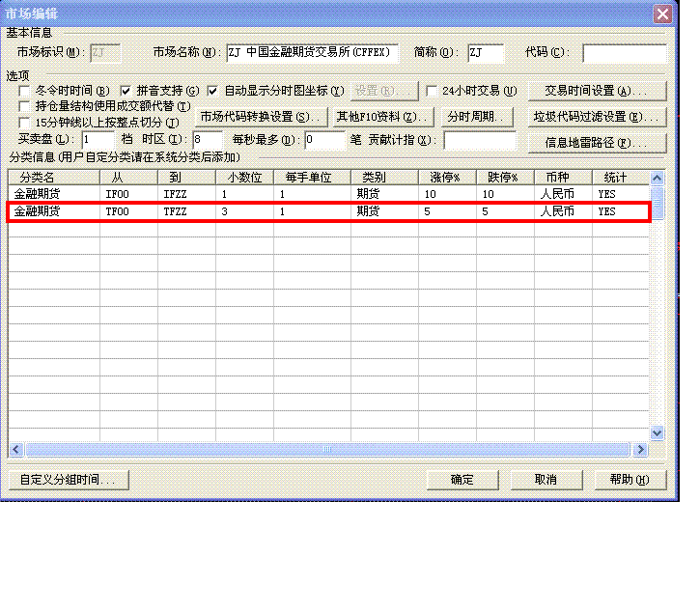Open 垃圾代码过滤设置
This screenshot has height=612, width=700.
pyautogui.click(x=597, y=117)
